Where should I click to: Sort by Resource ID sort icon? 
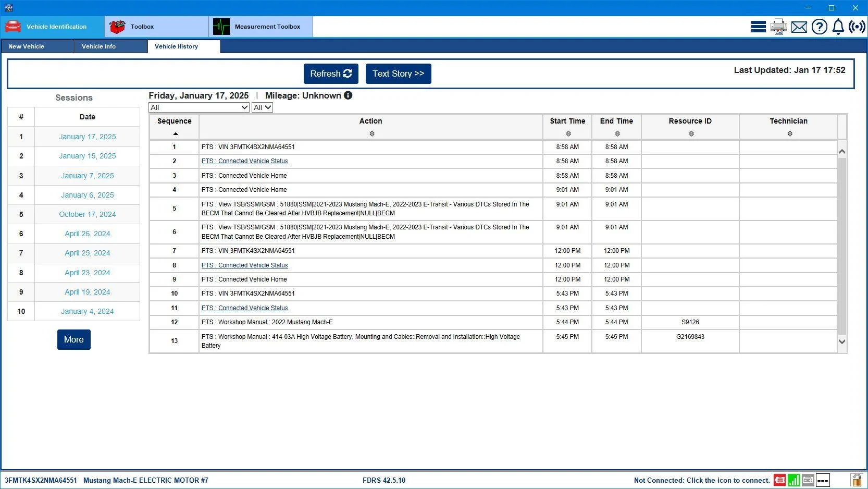(x=691, y=134)
